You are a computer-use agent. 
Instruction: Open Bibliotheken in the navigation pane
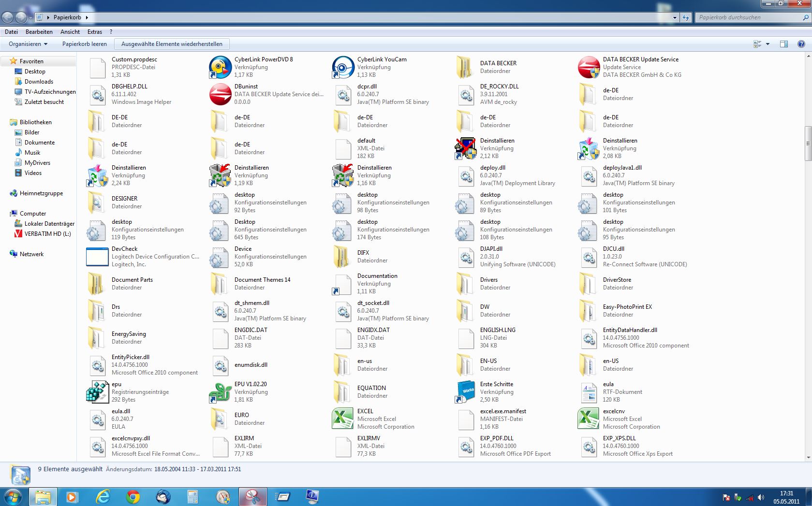(35, 122)
